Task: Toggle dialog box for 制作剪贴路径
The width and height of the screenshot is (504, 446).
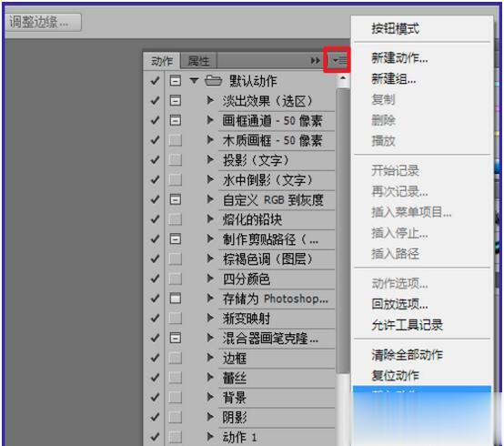Action: tap(176, 238)
